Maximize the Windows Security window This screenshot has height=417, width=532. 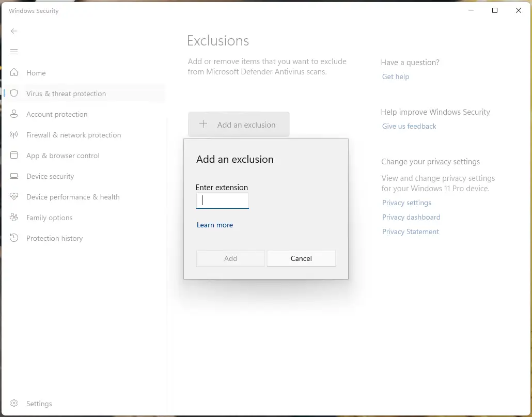pyautogui.click(x=495, y=10)
